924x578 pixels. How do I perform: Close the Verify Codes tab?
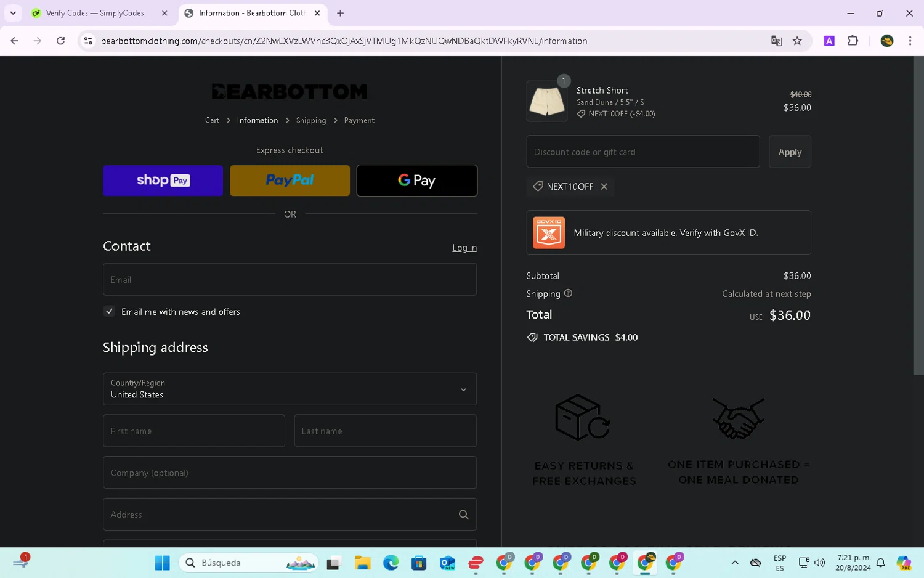click(x=164, y=13)
